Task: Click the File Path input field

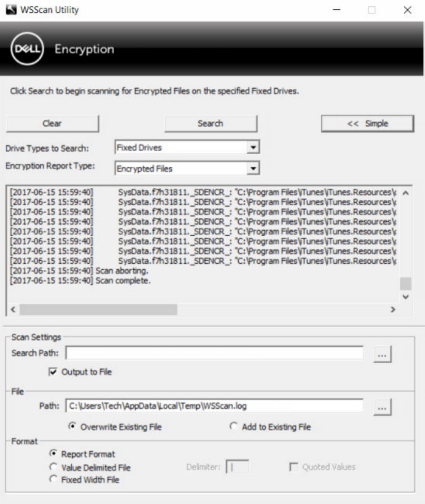Action: point(215,406)
